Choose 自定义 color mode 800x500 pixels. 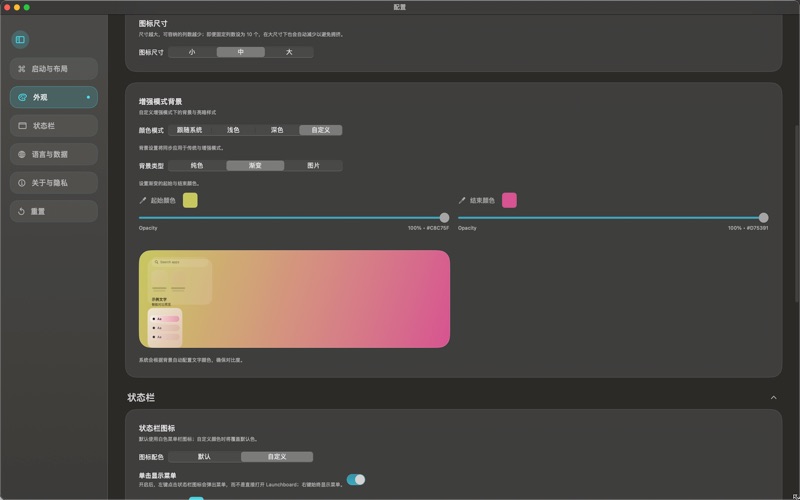320,130
